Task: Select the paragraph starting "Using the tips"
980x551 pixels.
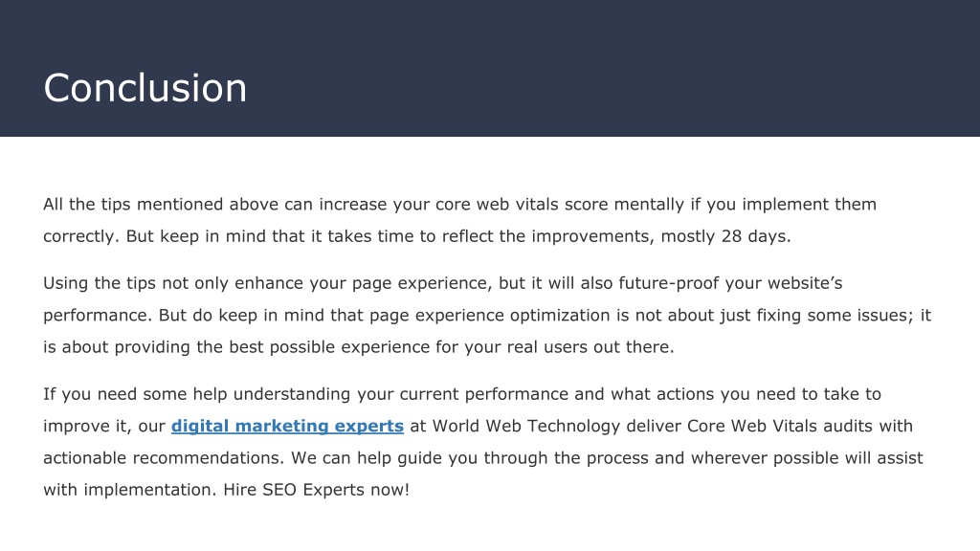Action: point(487,315)
